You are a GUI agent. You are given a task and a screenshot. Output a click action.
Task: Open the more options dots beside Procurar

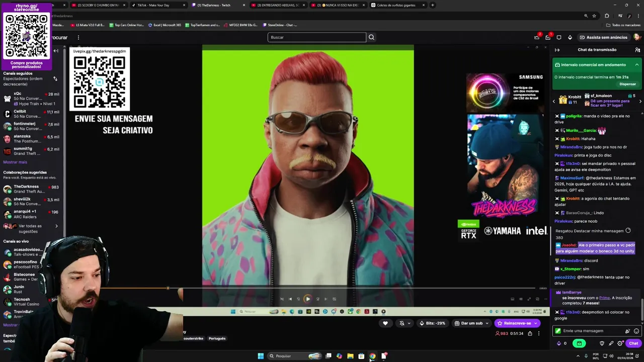click(78, 37)
